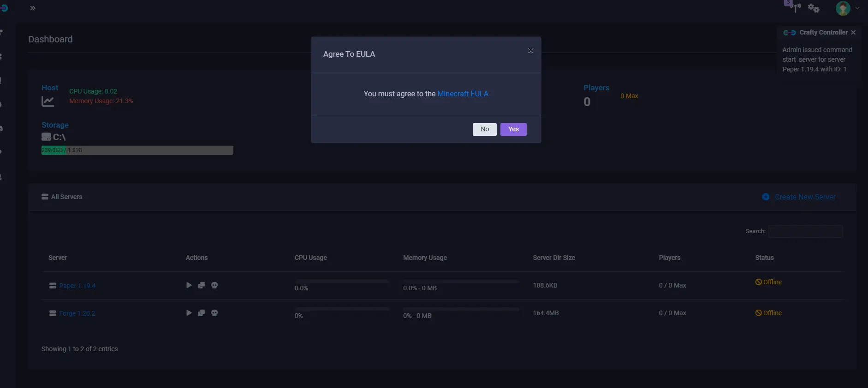This screenshot has width=868, height=388.
Task: Click the Memory Usage: 21.3% text
Action: coord(101,101)
